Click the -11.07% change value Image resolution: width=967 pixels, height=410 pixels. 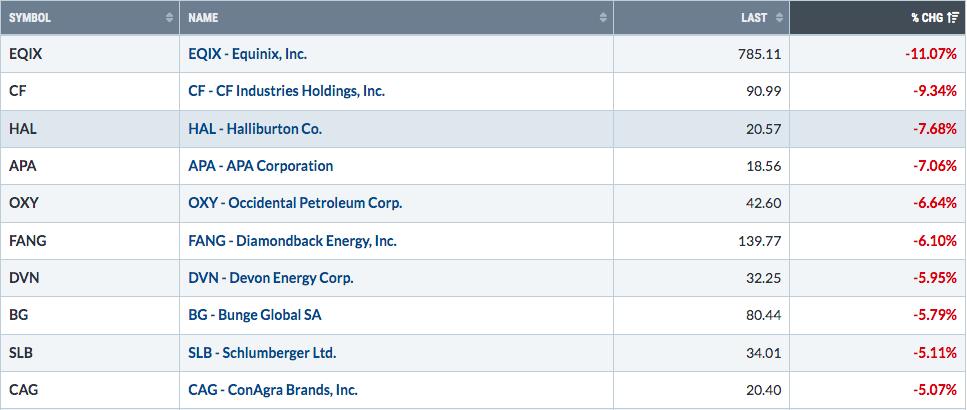(933, 53)
